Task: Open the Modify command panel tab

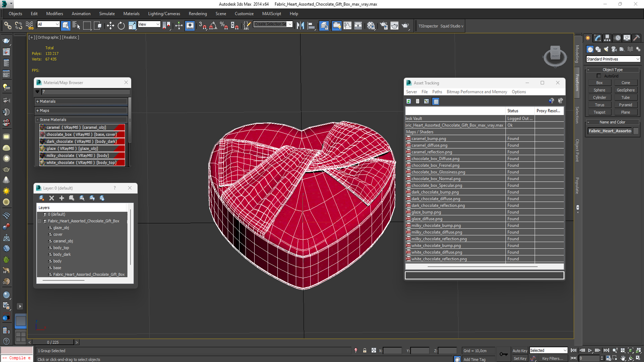Action: tap(597, 38)
